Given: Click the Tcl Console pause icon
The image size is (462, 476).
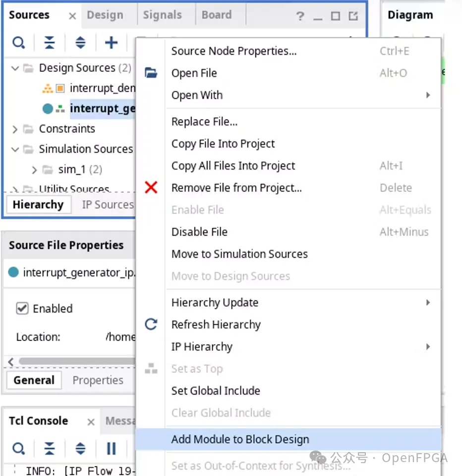Looking at the screenshot, I should click(111, 449).
